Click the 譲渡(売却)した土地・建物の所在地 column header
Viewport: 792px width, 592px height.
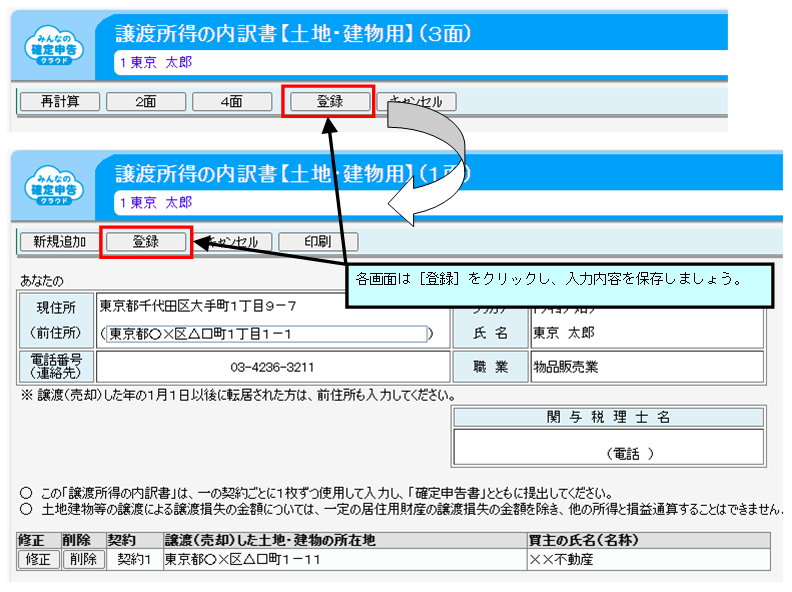coord(345,540)
